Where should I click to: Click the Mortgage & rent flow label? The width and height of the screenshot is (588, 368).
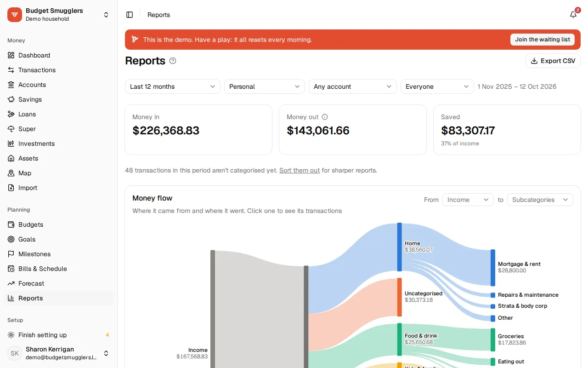click(519, 264)
